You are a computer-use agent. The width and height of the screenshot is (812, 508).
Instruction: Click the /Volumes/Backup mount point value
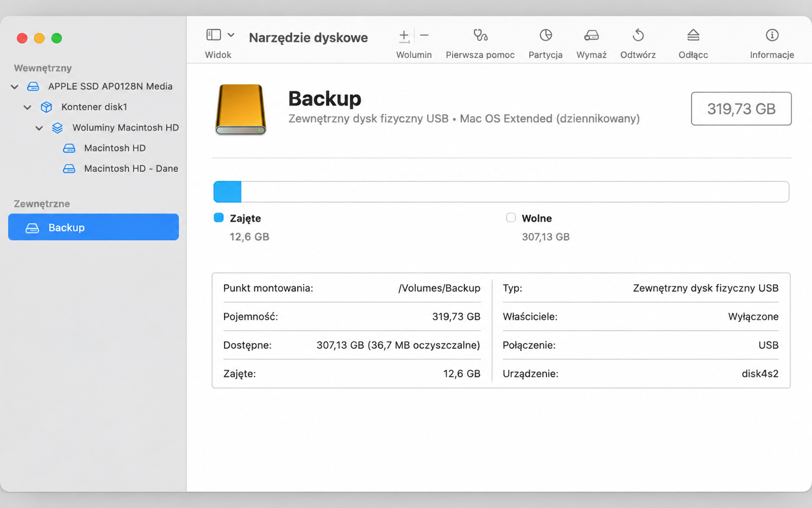pyautogui.click(x=439, y=288)
